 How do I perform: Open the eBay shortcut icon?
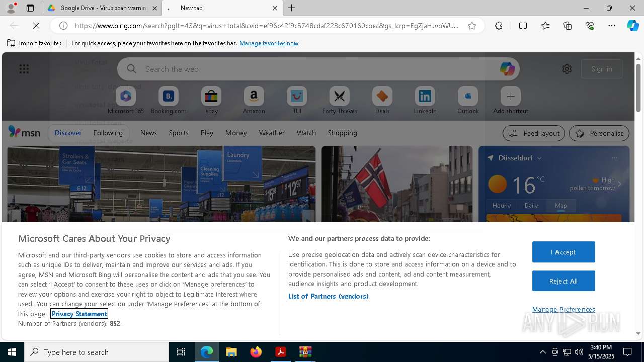point(211,96)
